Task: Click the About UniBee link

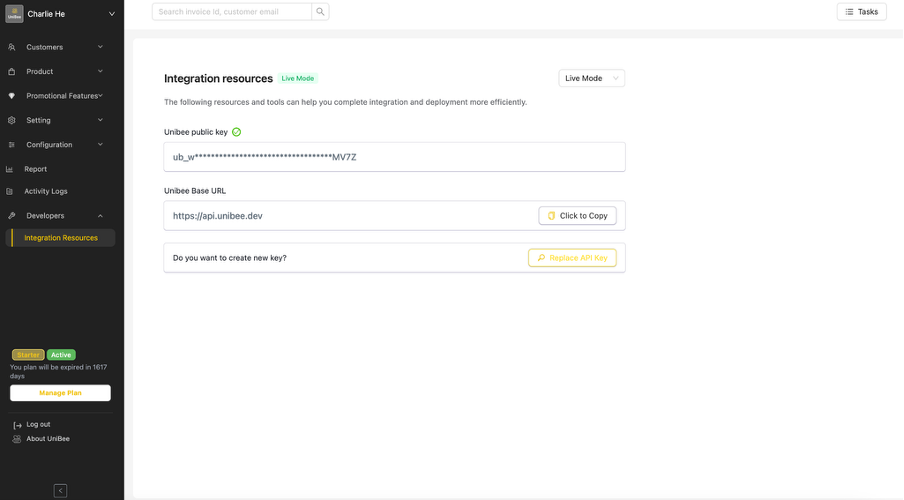Action: point(48,439)
